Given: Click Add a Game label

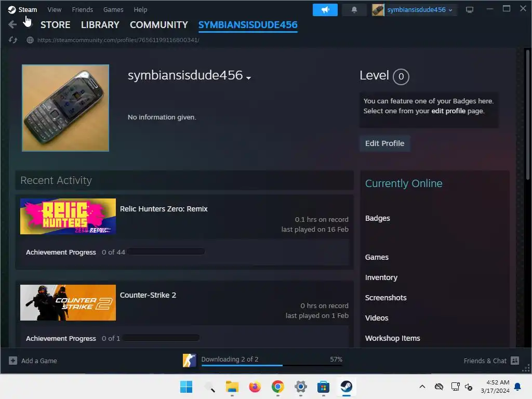Looking at the screenshot, I should tap(39, 361).
